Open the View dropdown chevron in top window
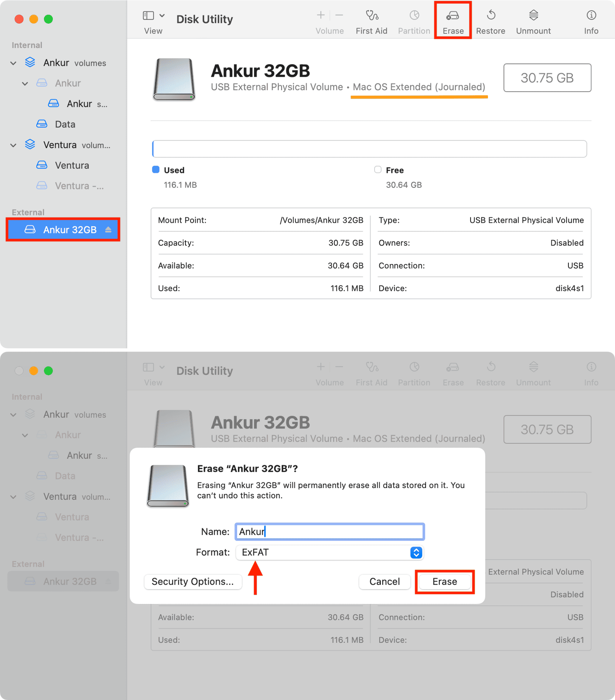Image resolution: width=615 pixels, height=700 pixels. click(x=162, y=16)
